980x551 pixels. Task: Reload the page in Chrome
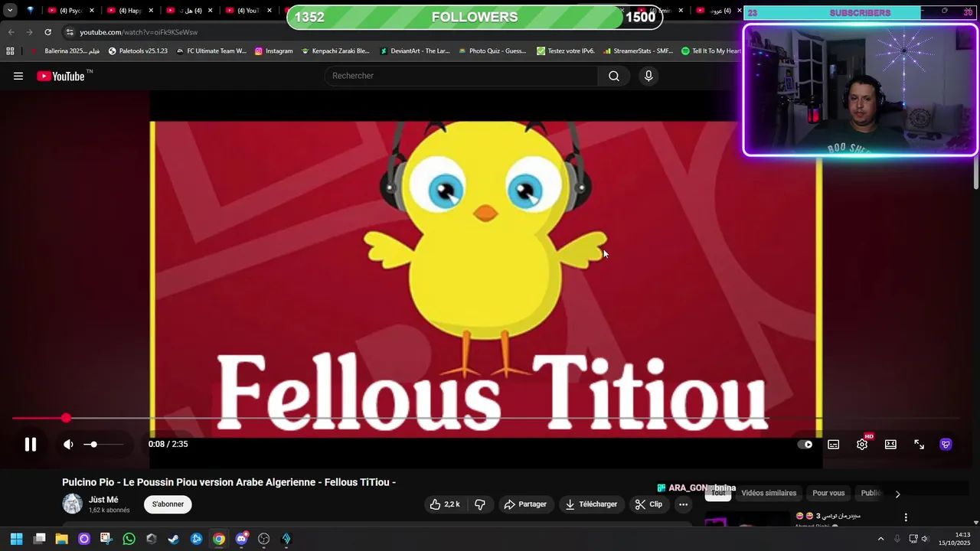click(47, 32)
